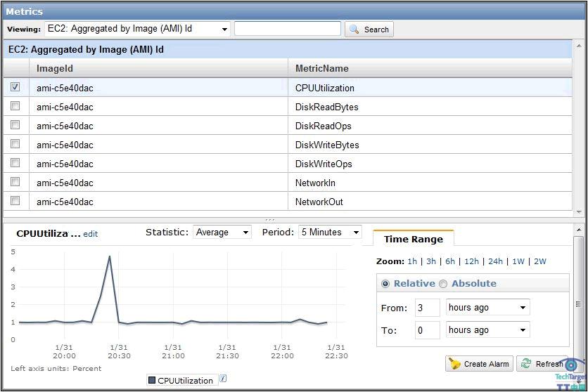Click the CPUUtilization legend color square
The image size is (588, 392).
click(x=152, y=380)
